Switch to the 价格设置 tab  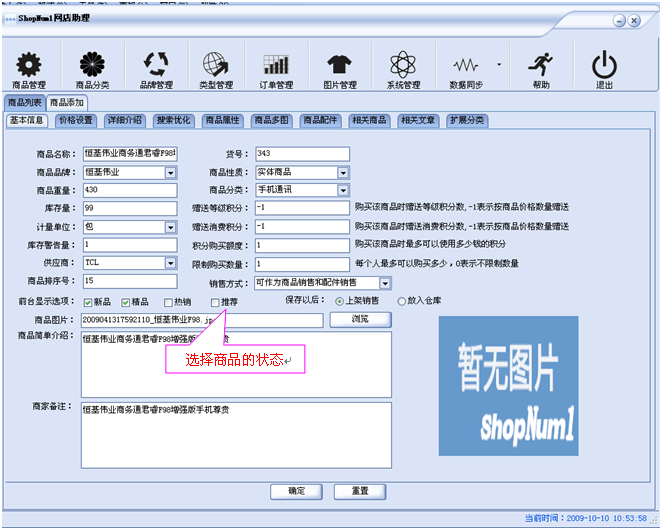point(76,120)
